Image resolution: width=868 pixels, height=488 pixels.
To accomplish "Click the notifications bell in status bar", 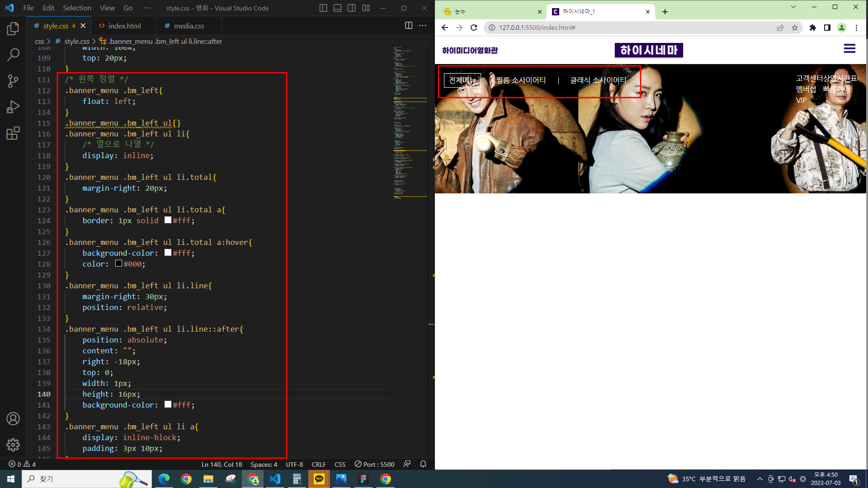I will tap(423, 464).
